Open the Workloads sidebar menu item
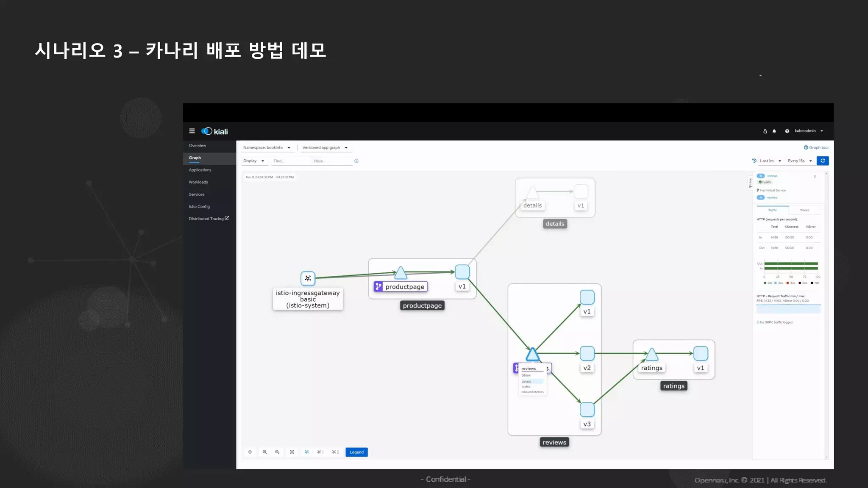The width and height of the screenshot is (868, 488). tap(198, 182)
